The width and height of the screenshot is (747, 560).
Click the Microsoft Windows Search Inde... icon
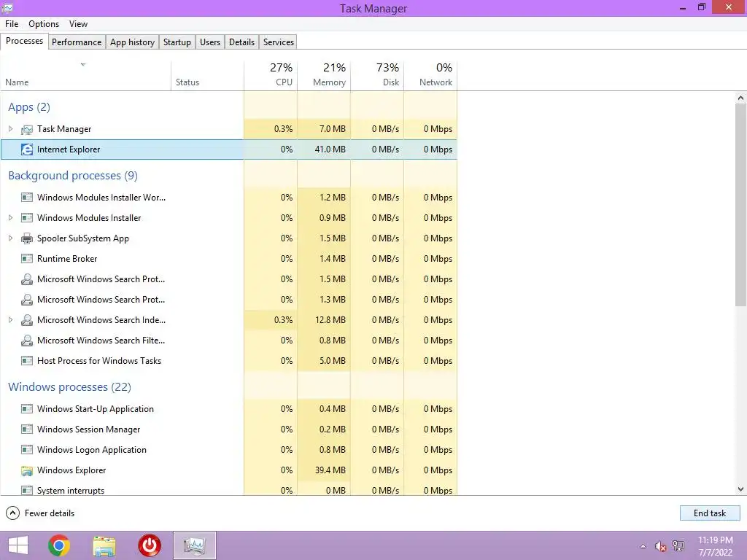[x=27, y=320]
